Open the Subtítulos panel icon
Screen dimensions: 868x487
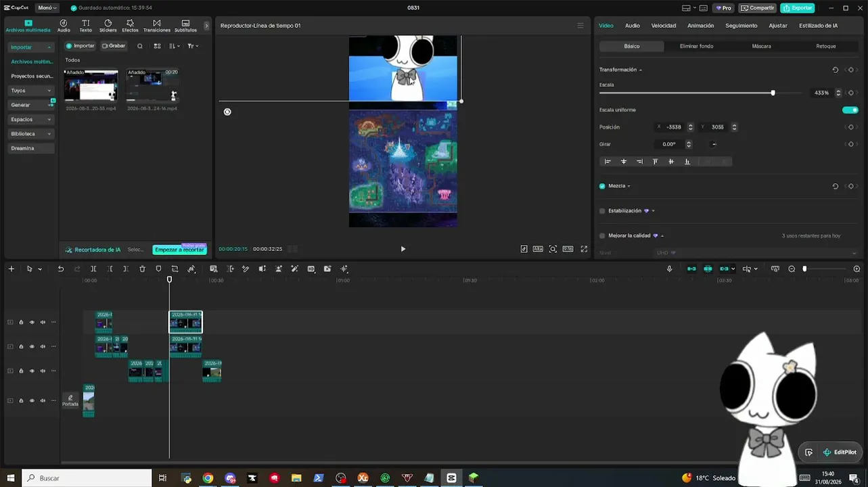point(185,26)
